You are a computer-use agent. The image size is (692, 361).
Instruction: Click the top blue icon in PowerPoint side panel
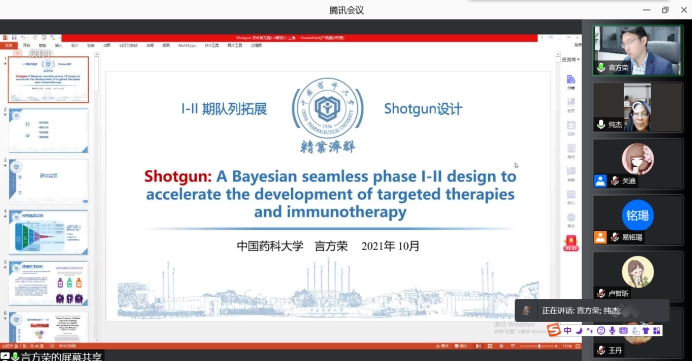coord(571,79)
